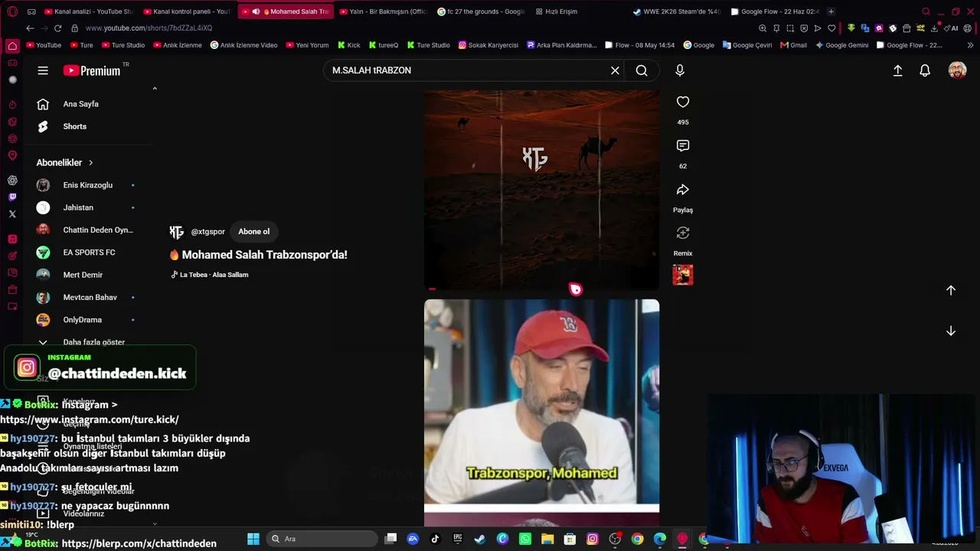
Task: Open the Yeni Yorum bookmark
Action: pyautogui.click(x=307, y=45)
